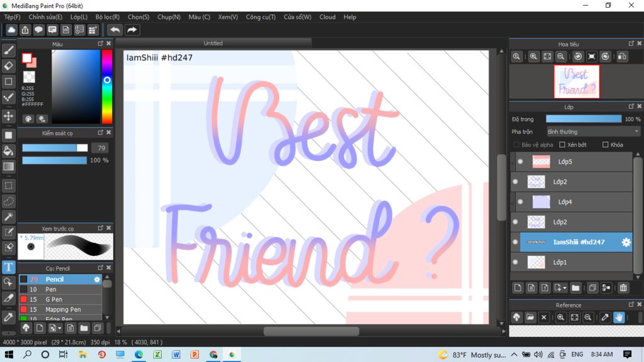This screenshot has width=644, height=362.
Task: Select the Text tool
Action: tap(8, 267)
